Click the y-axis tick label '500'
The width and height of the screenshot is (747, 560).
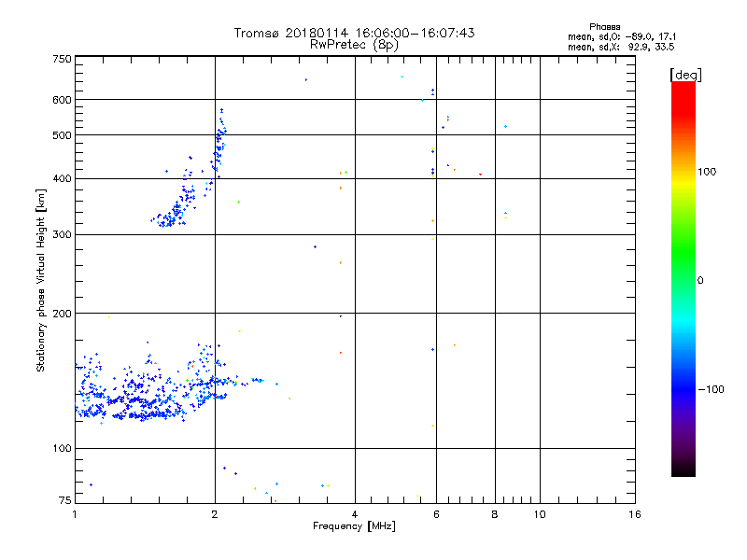click(x=62, y=135)
